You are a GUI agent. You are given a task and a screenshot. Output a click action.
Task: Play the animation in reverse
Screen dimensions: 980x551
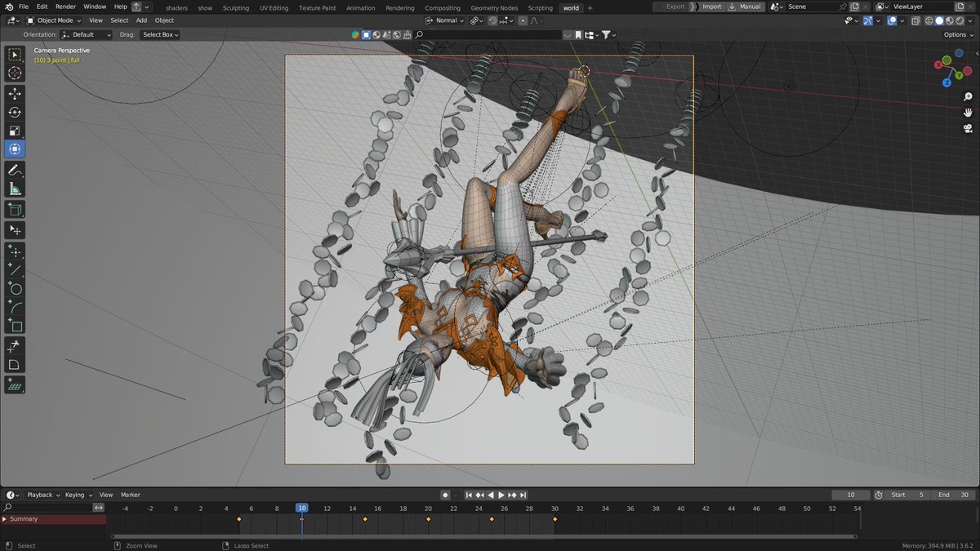pyautogui.click(x=491, y=495)
